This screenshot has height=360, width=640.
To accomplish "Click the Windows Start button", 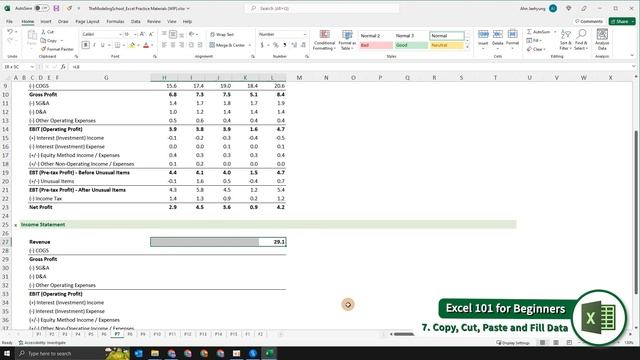I will coord(7,353).
